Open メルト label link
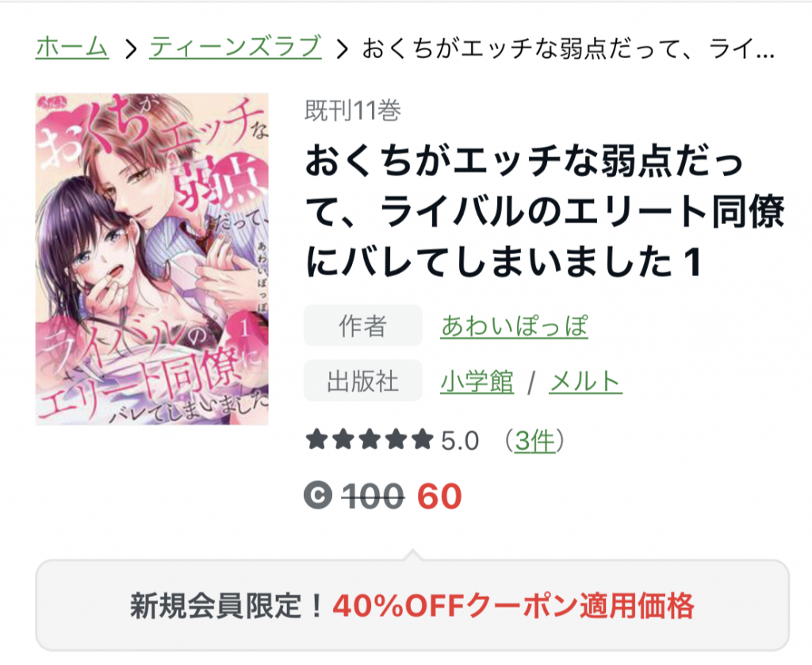This screenshot has width=812, height=665. click(585, 382)
